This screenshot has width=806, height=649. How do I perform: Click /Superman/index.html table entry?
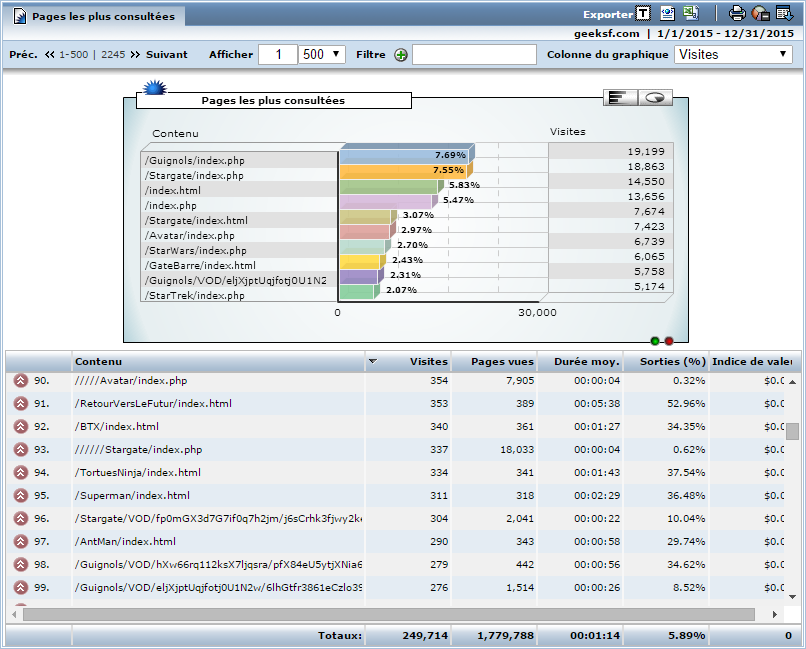(x=132, y=495)
